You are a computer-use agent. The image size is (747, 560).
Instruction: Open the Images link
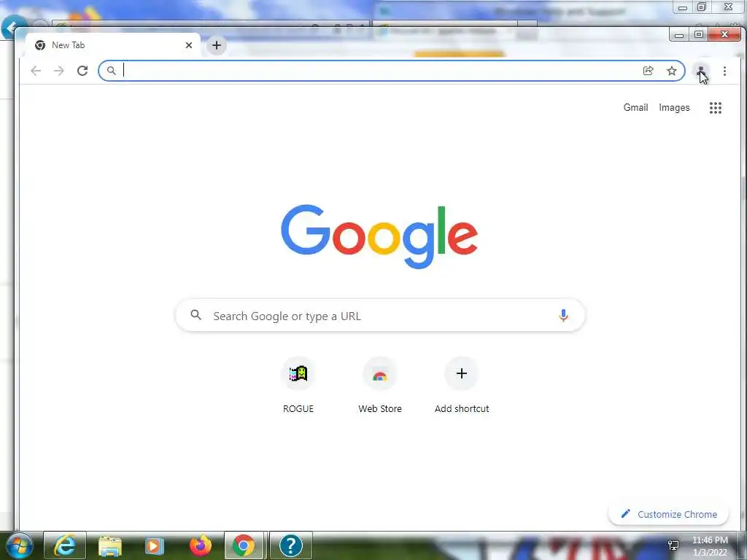pyautogui.click(x=674, y=108)
